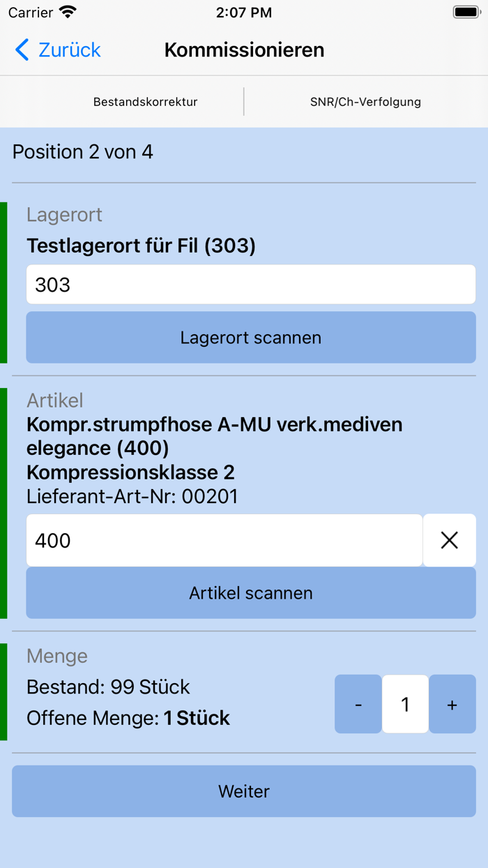Tap the green bar beside Lagerort section
The image size is (488, 868).
pyautogui.click(x=3, y=282)
